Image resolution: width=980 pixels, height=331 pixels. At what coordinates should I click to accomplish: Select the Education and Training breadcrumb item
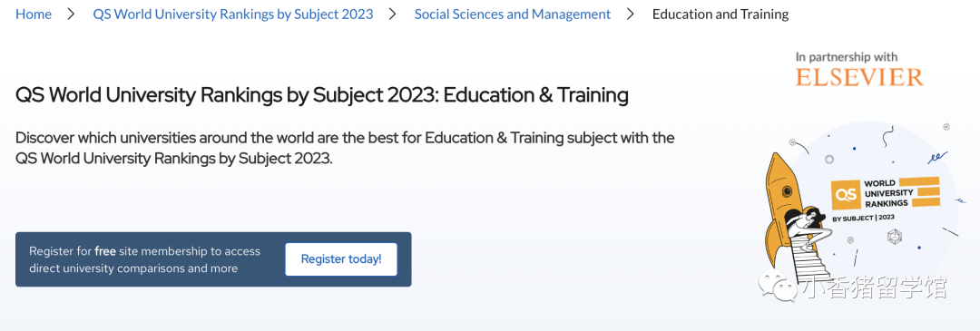pos(720,14)
